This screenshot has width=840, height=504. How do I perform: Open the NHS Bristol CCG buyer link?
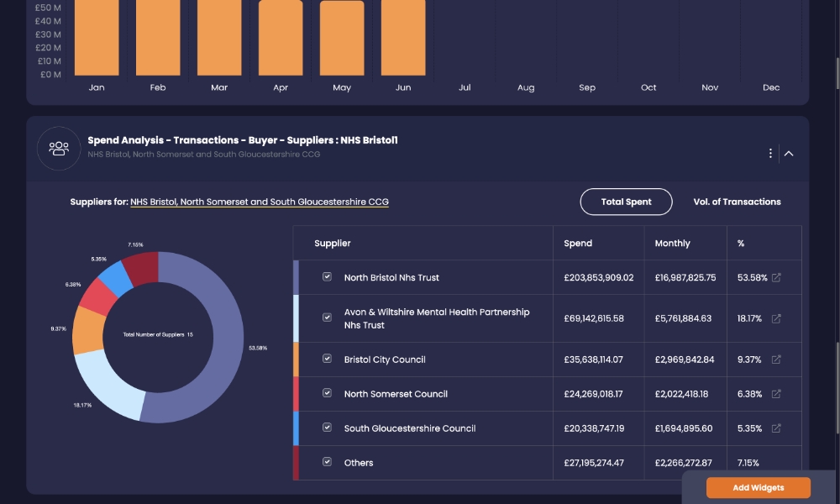coord(260,202)
